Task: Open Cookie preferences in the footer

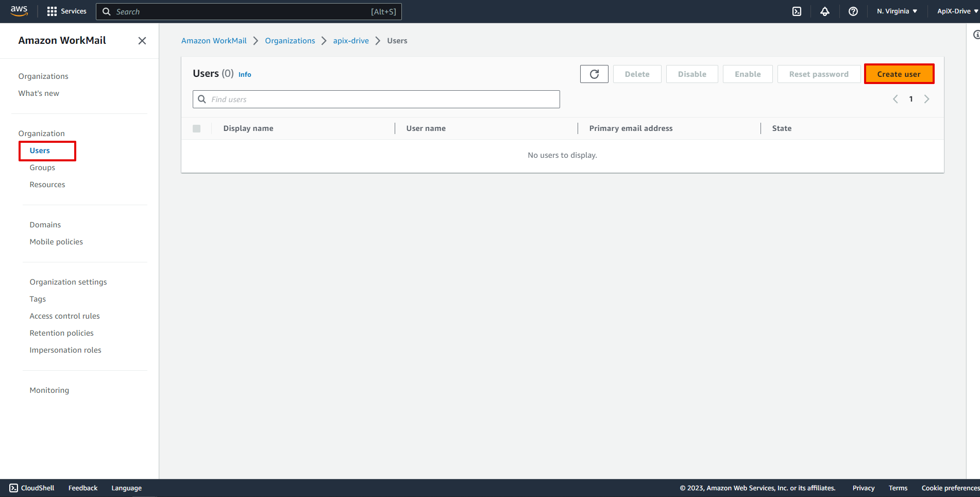Action: click(x=950, y=488)
